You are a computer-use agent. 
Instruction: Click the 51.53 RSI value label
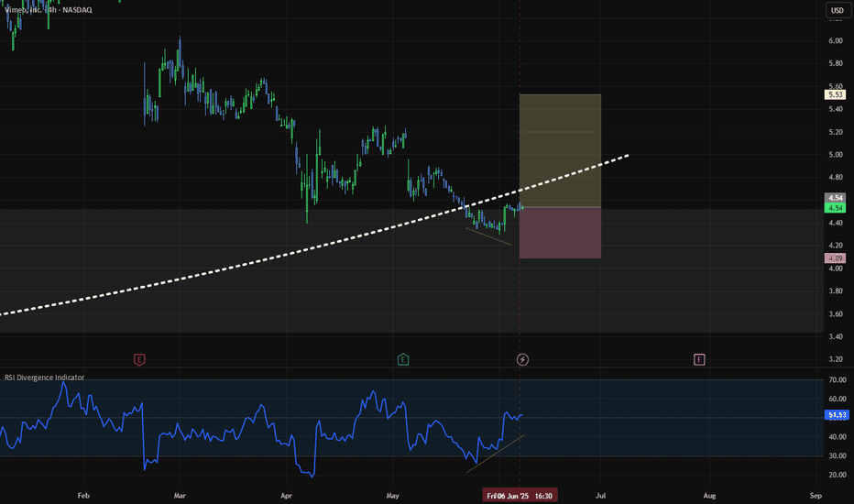pyautogui.click(x=837, y=415)
